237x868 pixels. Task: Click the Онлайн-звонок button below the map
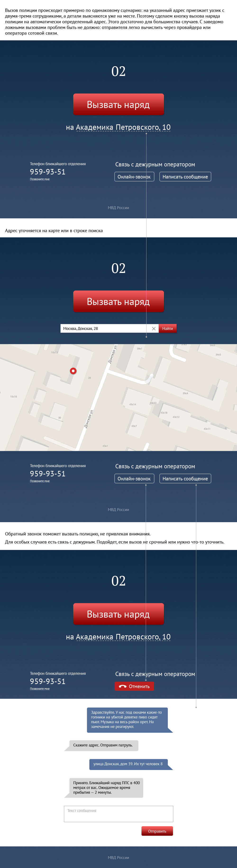click(x=134, y=479)
